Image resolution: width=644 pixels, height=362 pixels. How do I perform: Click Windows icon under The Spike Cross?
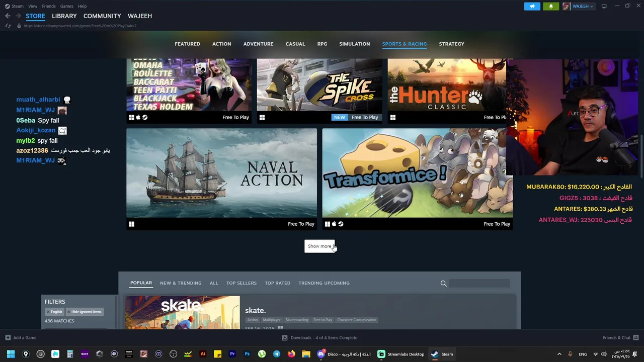tap(262, 118)
